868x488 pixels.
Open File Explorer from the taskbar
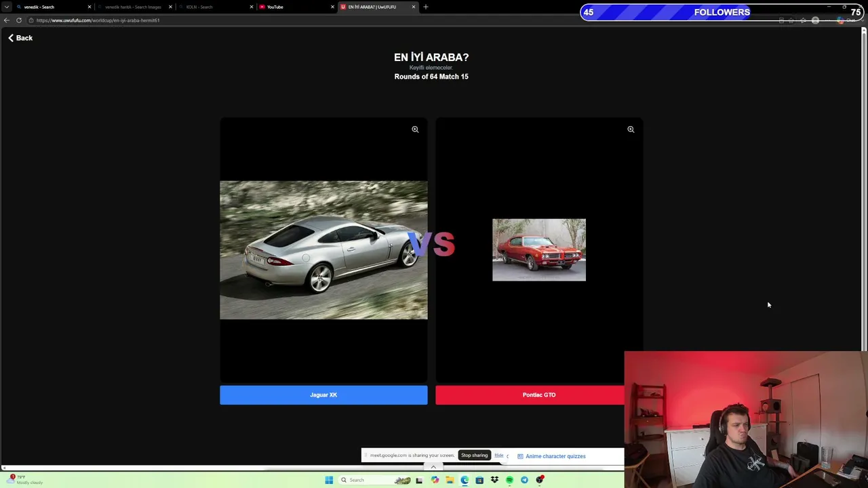tap(450, 480)
